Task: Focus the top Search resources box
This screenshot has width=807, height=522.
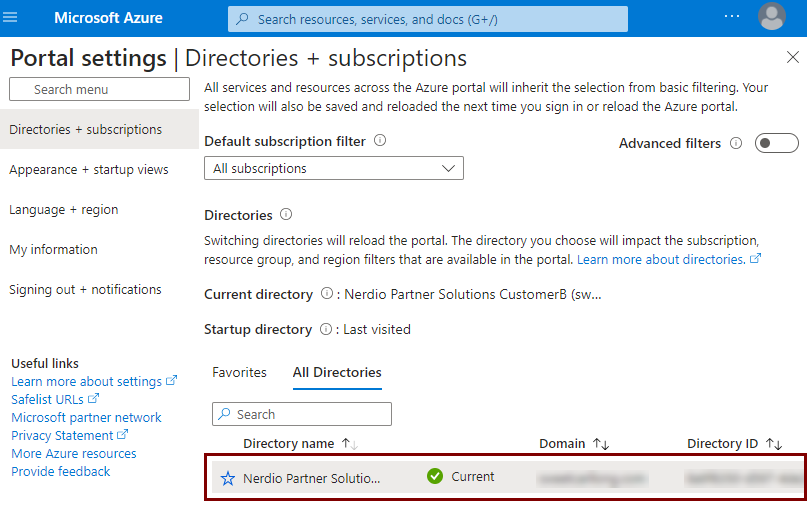Action: coord(428,19)
